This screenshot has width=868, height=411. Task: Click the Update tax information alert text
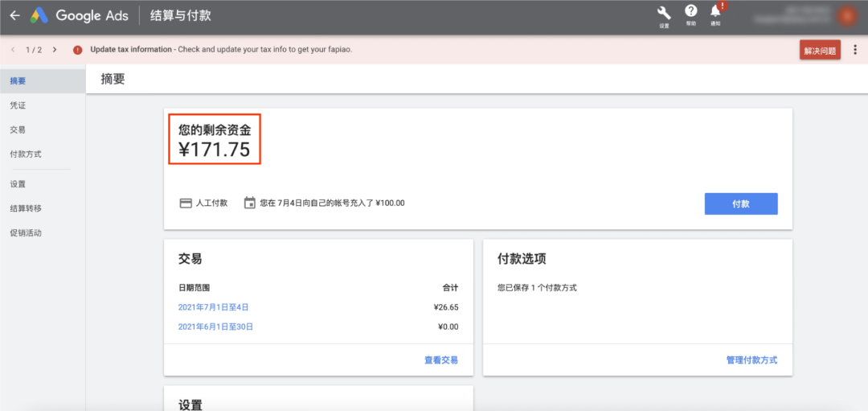tap(221, 49)
